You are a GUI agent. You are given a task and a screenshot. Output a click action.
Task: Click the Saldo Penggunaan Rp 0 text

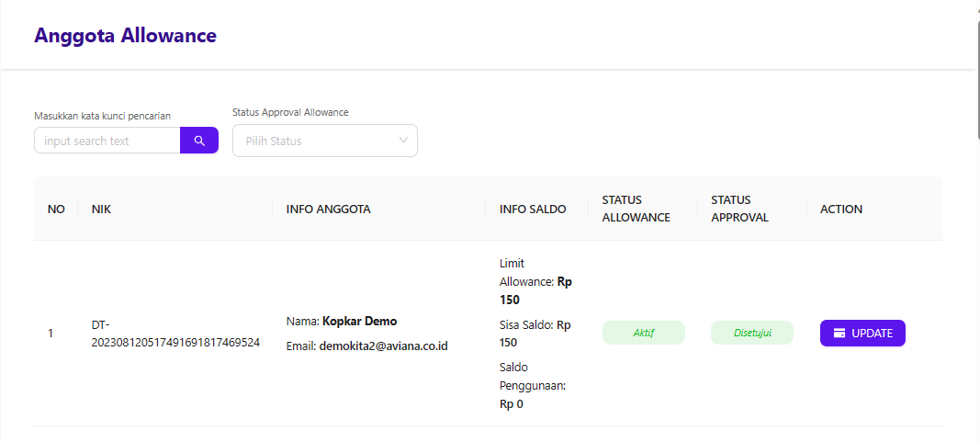532,385
